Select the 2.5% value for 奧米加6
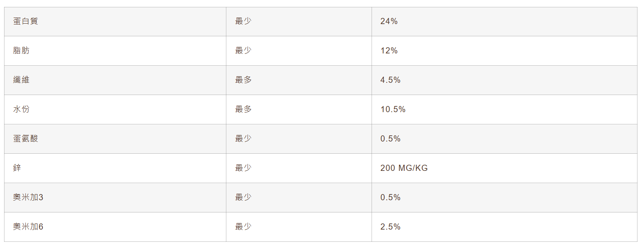Viewport: 644px width, 252px height. click(390, 227)
